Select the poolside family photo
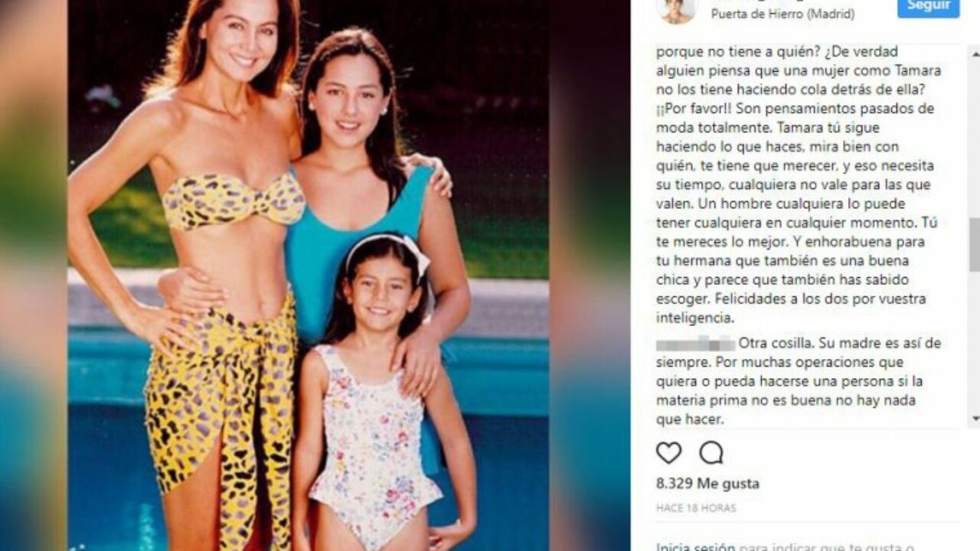Viewport: 980px width, 551px height. (x=308, y=275)
